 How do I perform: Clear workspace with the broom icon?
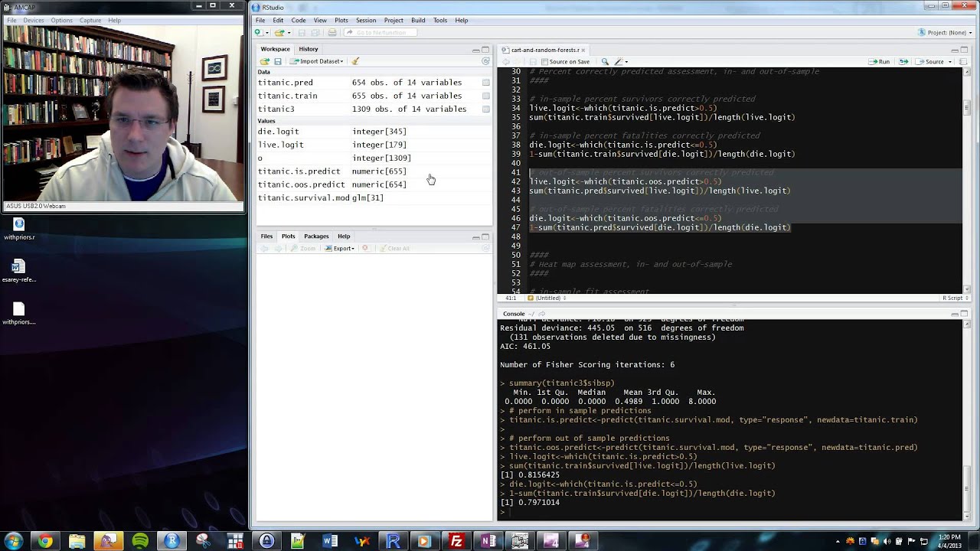[x=354, y=61]
